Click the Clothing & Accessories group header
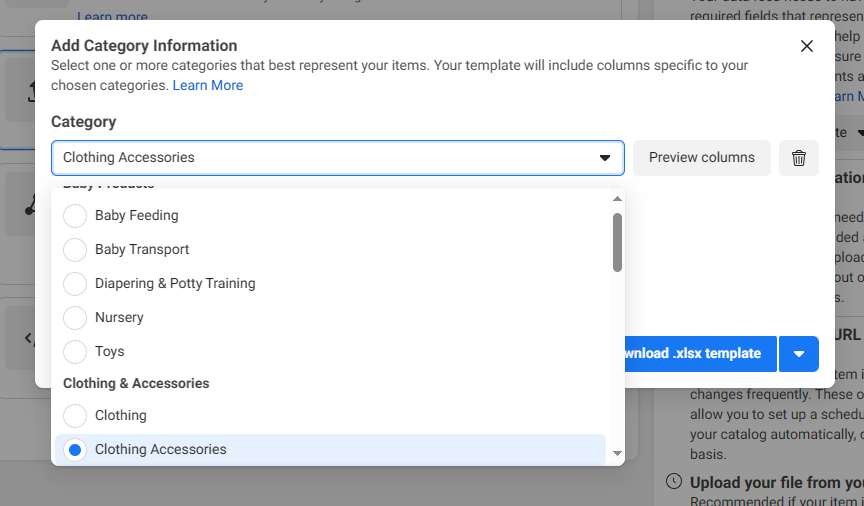Screen dimensions: 864x506 [x=136, y=383]
